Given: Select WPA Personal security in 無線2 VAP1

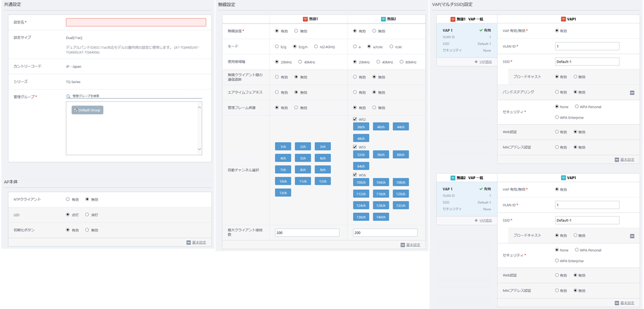Looking at the screenshot, I should coord(576,250).
